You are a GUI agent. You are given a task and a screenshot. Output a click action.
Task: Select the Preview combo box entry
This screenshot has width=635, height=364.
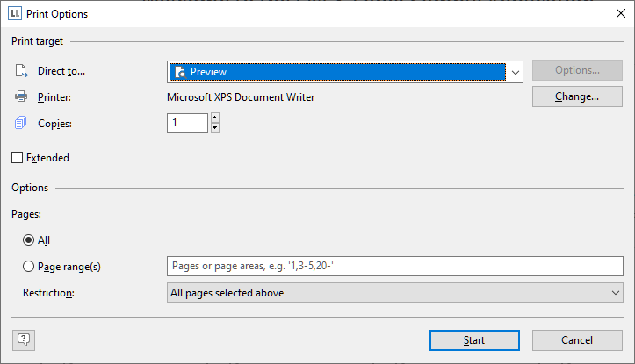[337, 72]
